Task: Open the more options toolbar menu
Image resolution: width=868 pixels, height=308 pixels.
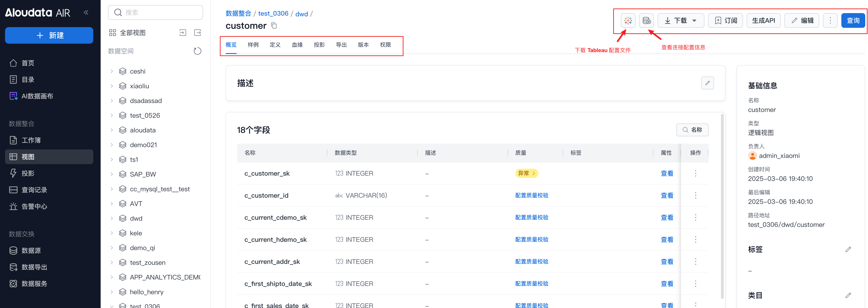Action: [x=830, y=20]
